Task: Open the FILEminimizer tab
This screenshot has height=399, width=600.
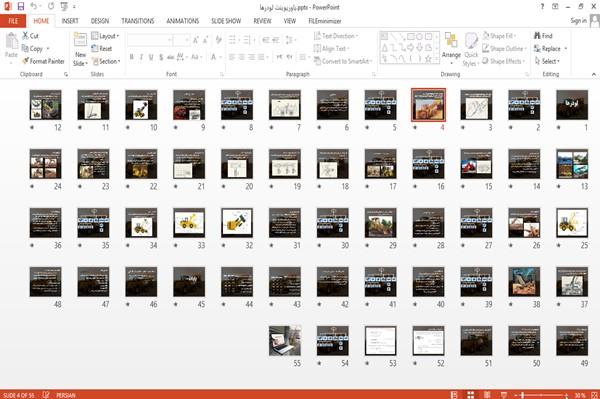Action: (325, 21)
